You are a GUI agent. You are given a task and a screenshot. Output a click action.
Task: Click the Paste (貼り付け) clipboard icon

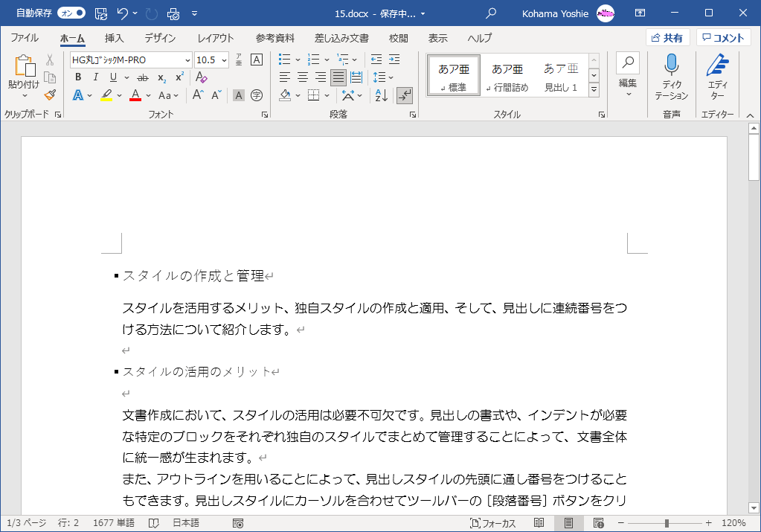click(x=25, y=66)
